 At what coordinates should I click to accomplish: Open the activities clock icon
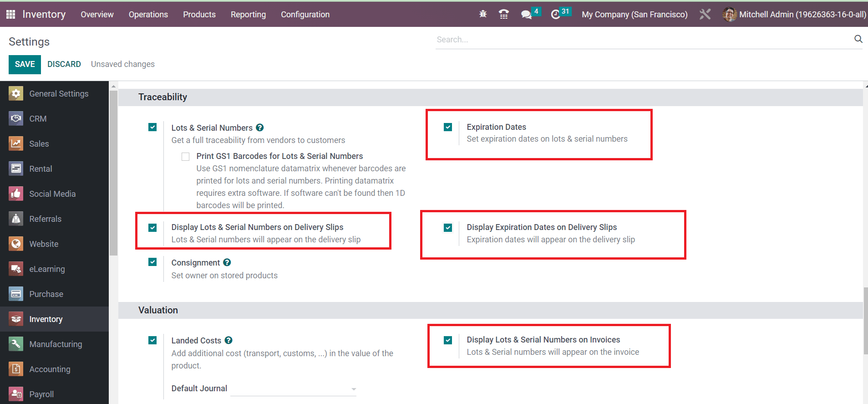[555, 15]
